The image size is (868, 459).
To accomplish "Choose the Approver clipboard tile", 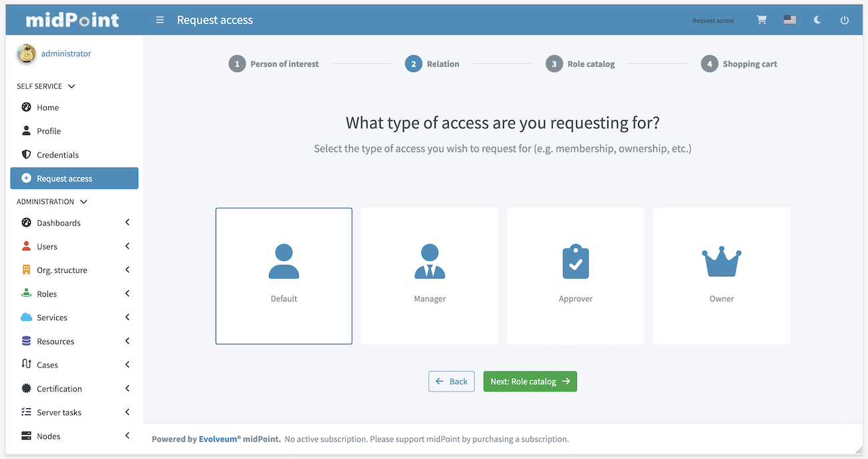I will tap(576, 276).
